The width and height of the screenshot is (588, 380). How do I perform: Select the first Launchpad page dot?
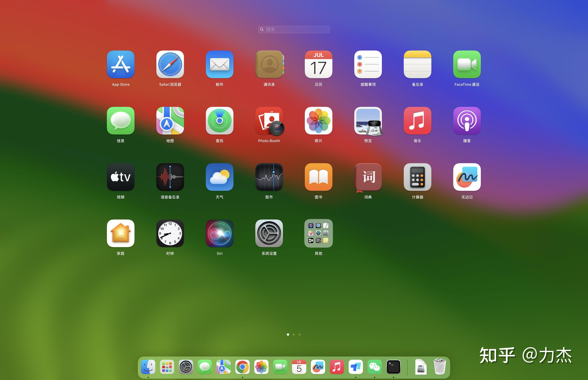click(288, 334)
